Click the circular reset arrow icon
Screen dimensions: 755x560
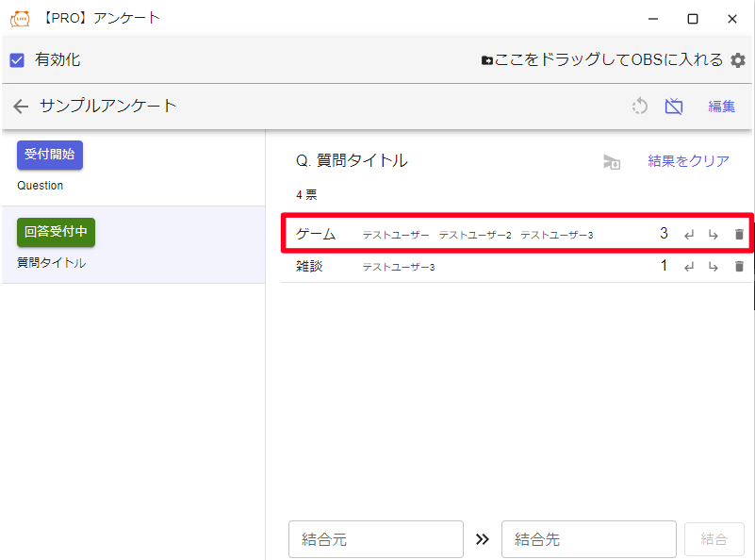click(x=640, y=107)
